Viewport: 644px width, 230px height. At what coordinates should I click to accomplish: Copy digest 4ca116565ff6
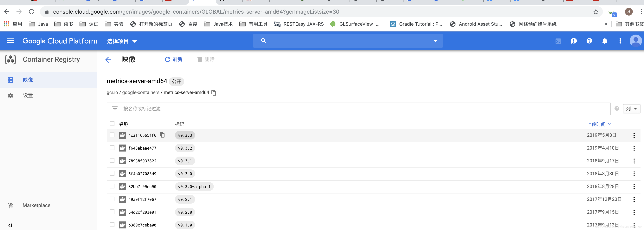click(x=162, y=135)
